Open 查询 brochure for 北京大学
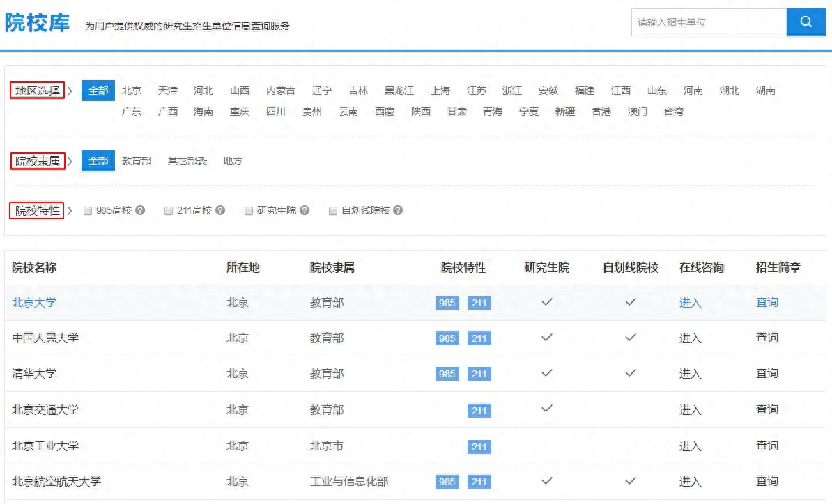 pyautogui.click(x=767, y=303)
